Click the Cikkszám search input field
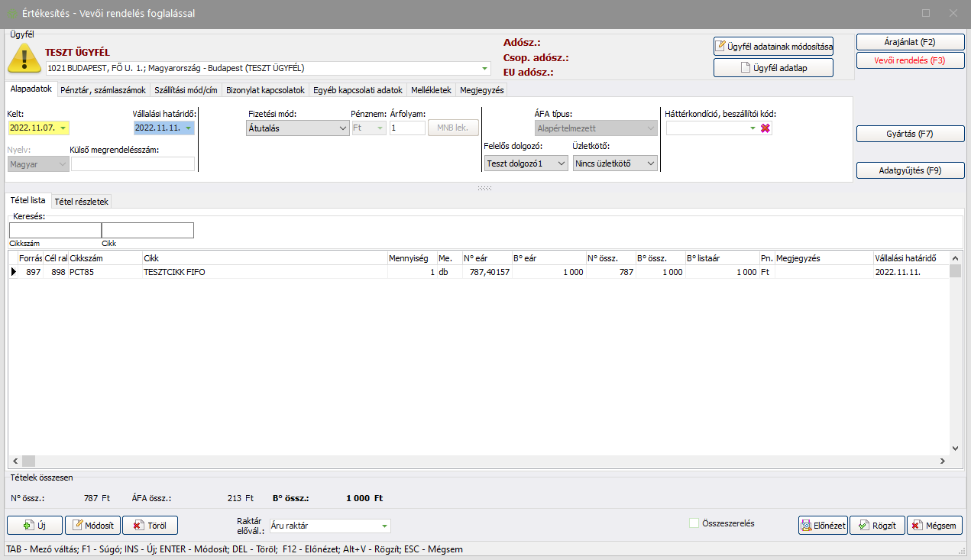 pos(55,230)
